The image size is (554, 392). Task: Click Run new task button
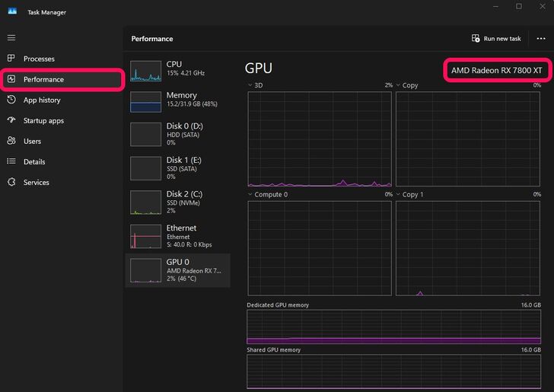(x=496, y=39)
